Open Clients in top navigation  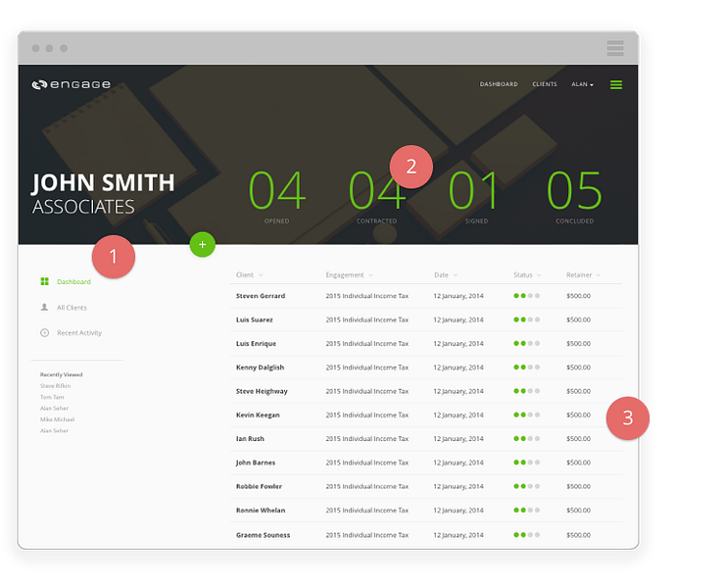(545, 84)
